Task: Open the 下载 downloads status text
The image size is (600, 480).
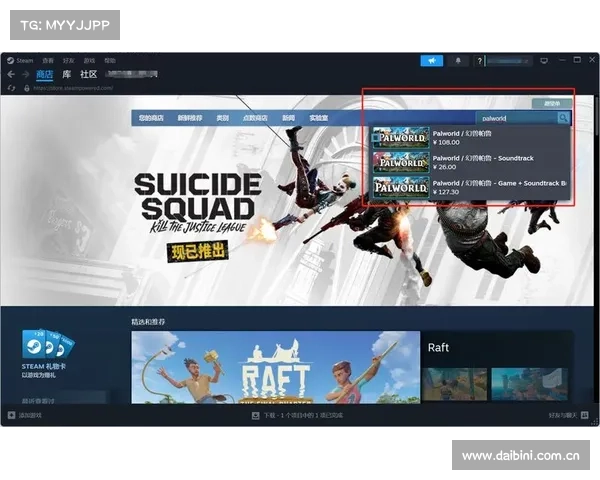Action: click(303, 415)
